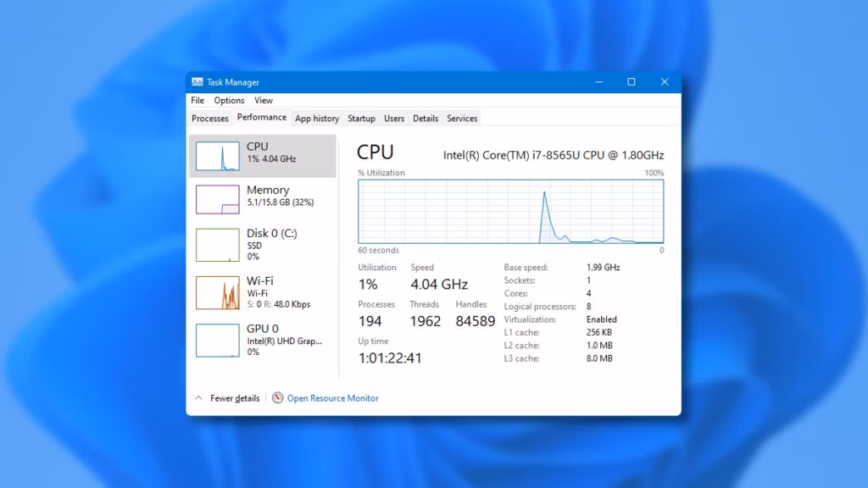The image size is (868, 488).
Task: Close the Task Manager window
Action: pyautogui.click(x=665, y=82)
